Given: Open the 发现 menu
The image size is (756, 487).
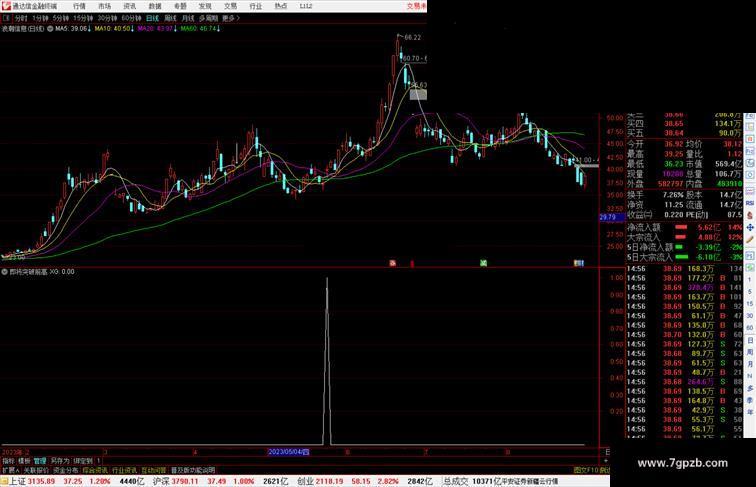Looking at the screenshot, I should tap(205, 6).
